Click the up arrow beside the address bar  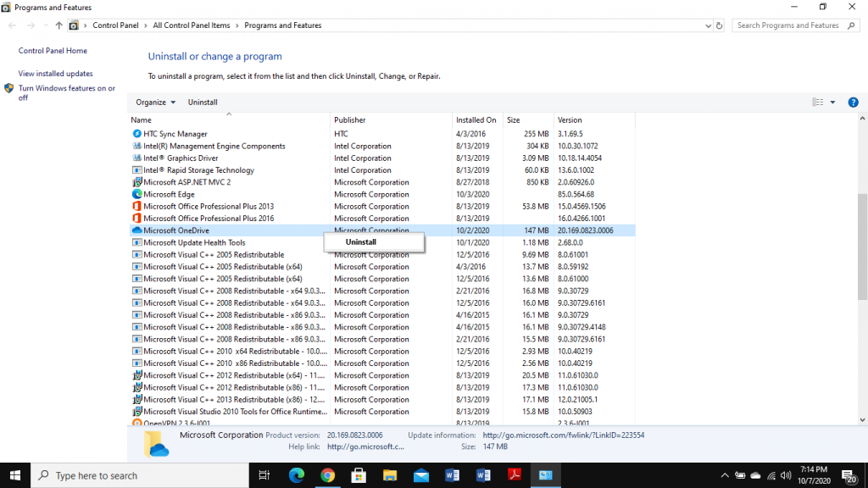[58, 25]
